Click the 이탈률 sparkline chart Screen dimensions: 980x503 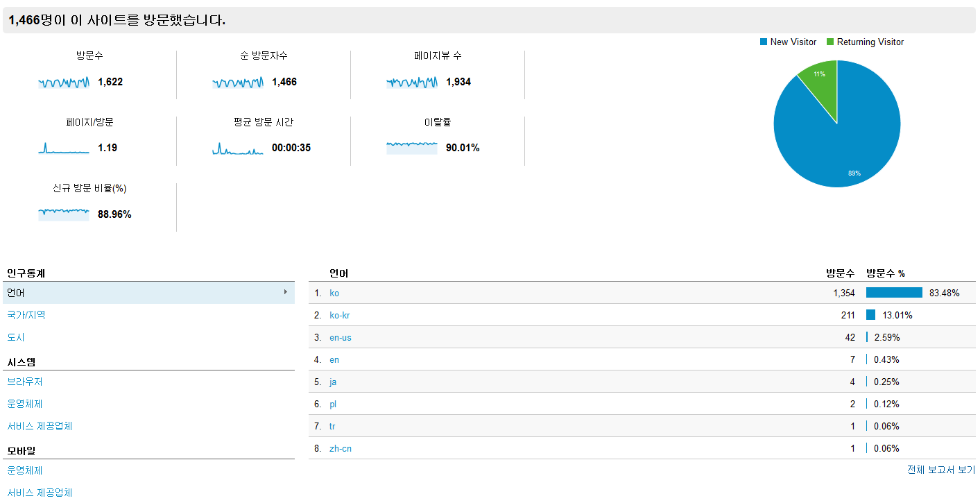coord(412,147)
